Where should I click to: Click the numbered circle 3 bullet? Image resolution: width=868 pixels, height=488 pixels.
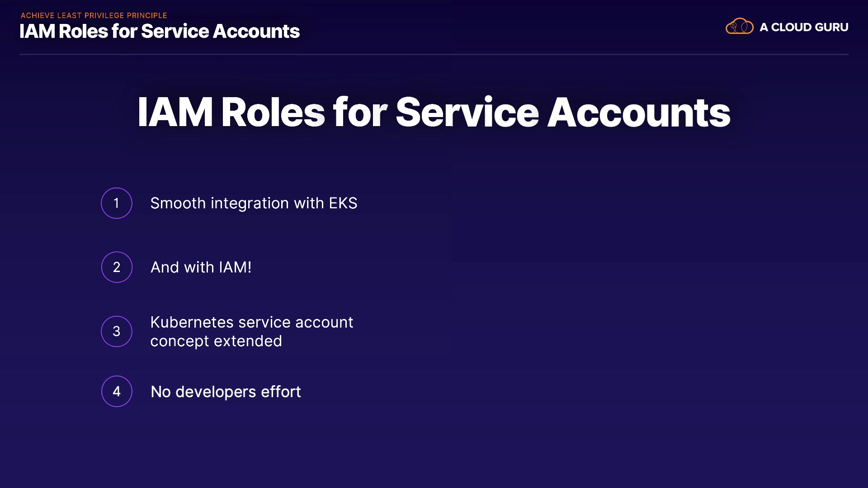[x=117, y=331]
